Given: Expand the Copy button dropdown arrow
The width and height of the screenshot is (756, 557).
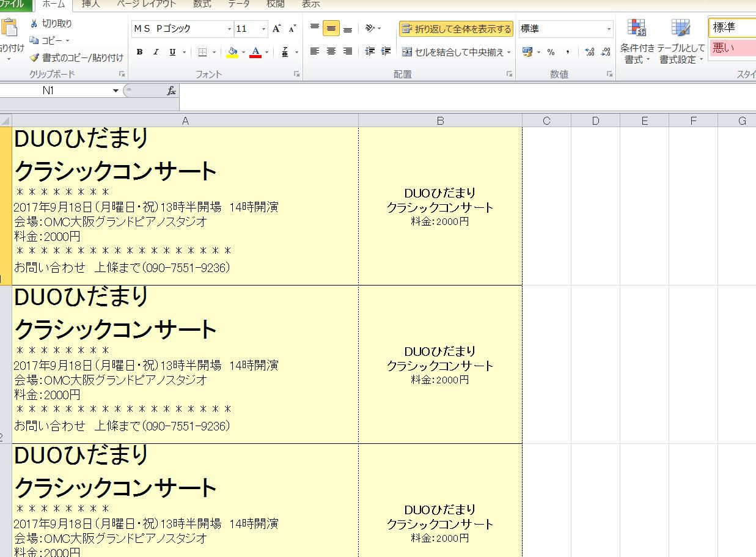Looking at the screenshot, I should click(x=67, y=41).
